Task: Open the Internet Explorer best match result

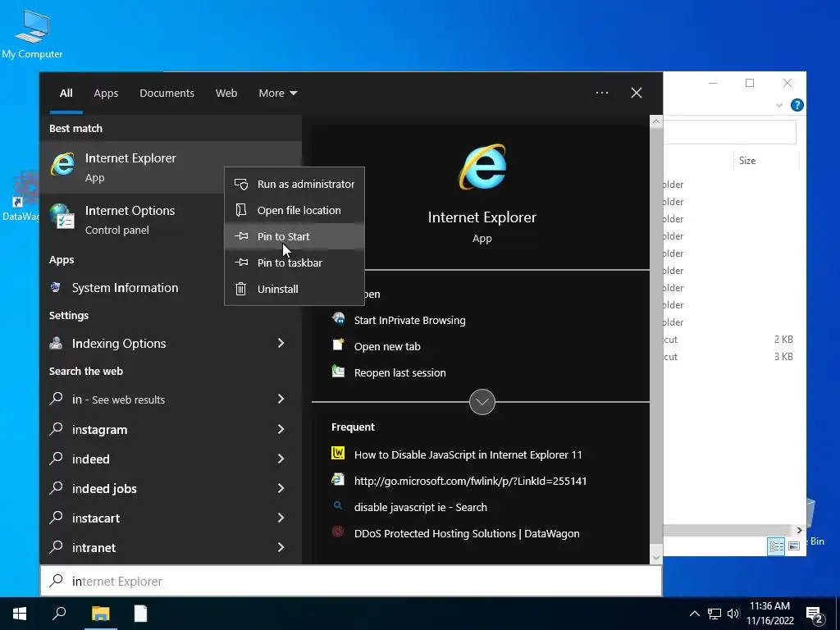Action: [x=171, y=167]
